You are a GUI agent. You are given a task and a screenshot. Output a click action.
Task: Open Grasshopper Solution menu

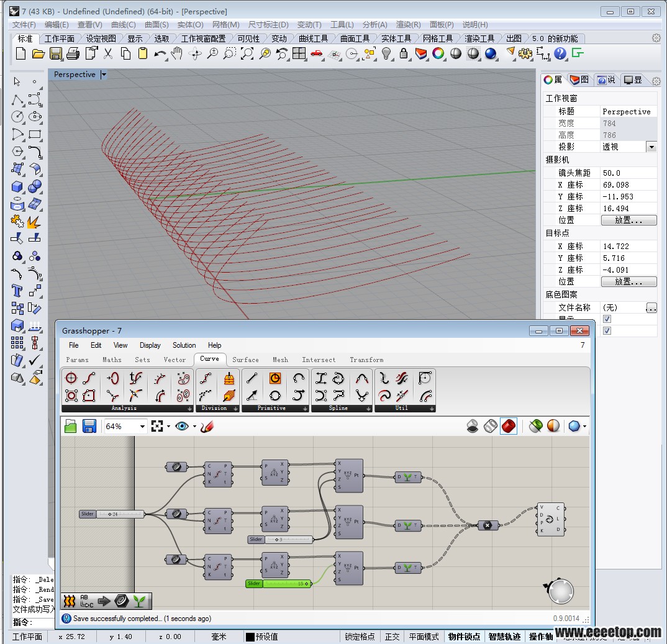click(184, 345)
